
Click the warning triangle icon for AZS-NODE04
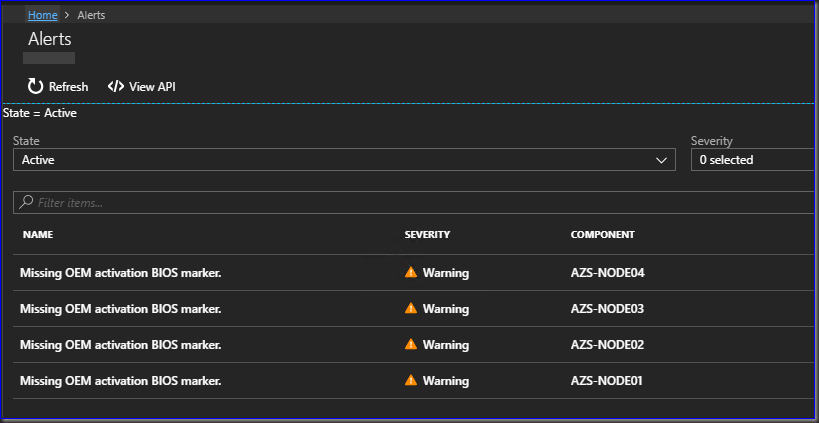pos(410,272)
